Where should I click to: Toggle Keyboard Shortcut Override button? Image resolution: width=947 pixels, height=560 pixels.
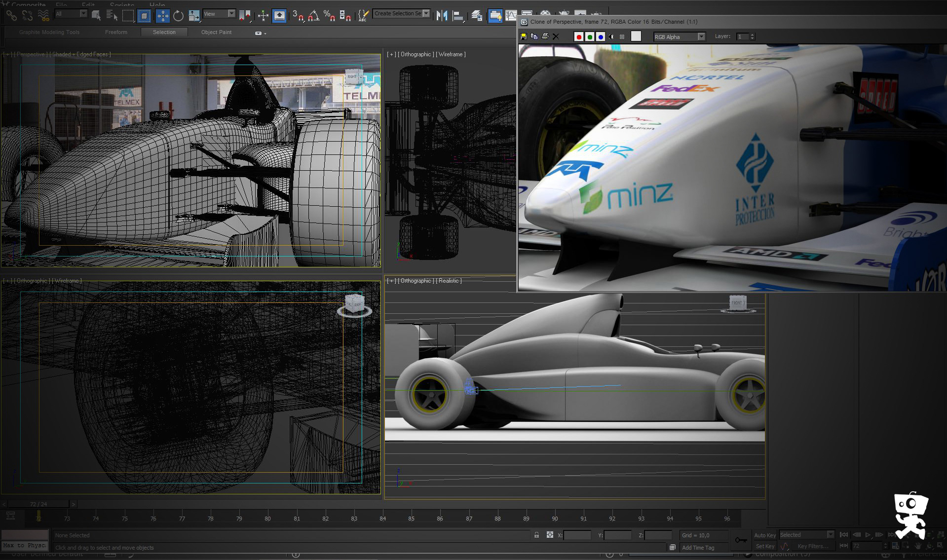[x=279, y=16]
